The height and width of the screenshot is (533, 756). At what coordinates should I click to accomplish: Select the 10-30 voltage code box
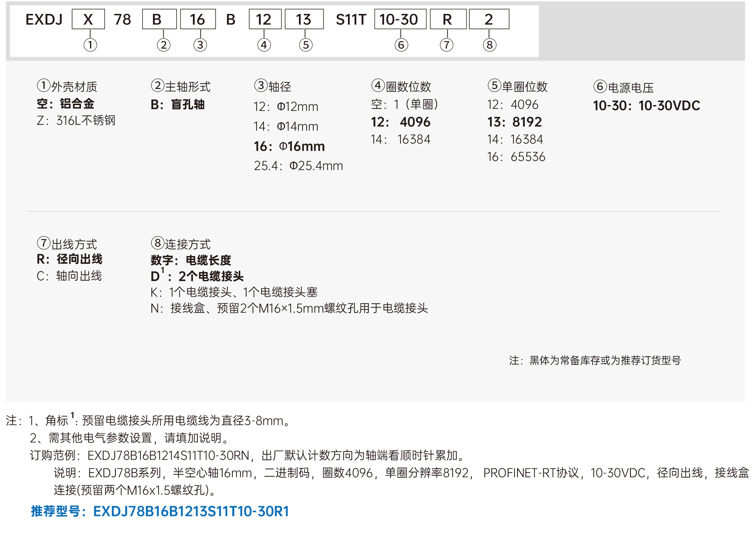[400, 19]
